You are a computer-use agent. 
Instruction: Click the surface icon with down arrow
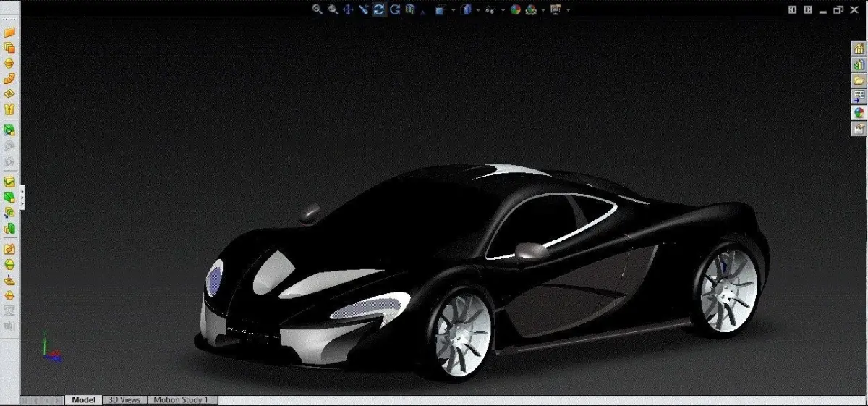9,279
